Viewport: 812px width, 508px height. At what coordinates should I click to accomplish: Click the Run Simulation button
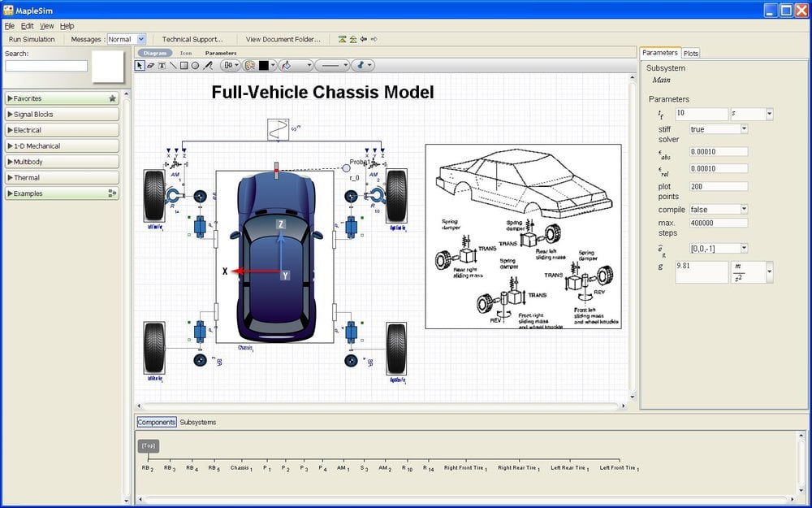(32, 39)
